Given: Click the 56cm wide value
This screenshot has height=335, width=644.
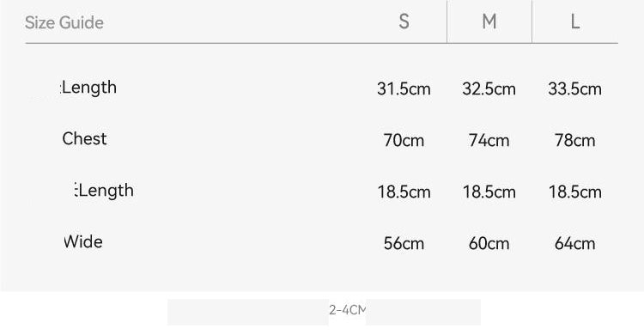Looking at the screenshot, I should 404,244.
